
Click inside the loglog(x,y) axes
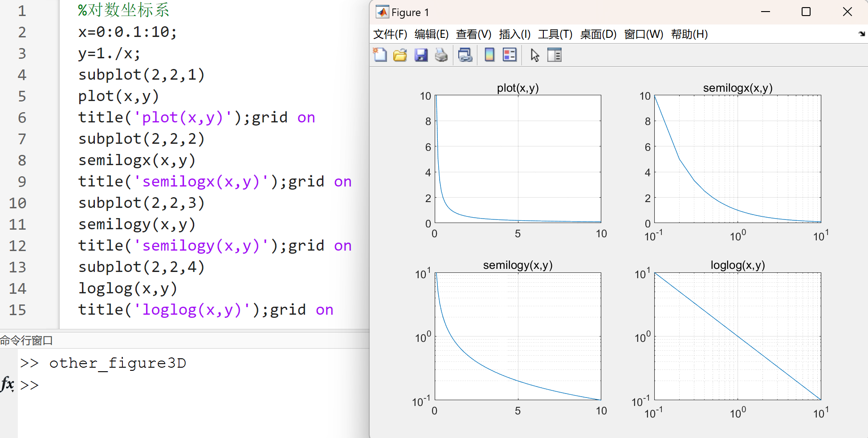coord(738,337)
